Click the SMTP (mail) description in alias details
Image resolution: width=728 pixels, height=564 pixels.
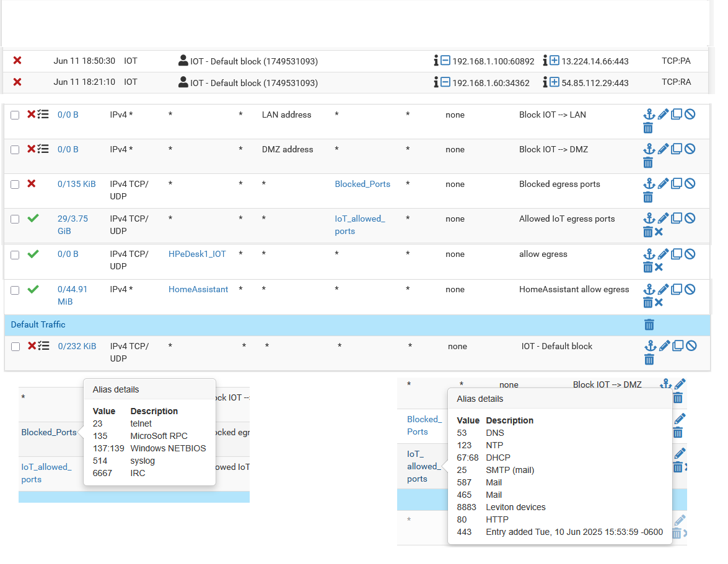point(510,470)
